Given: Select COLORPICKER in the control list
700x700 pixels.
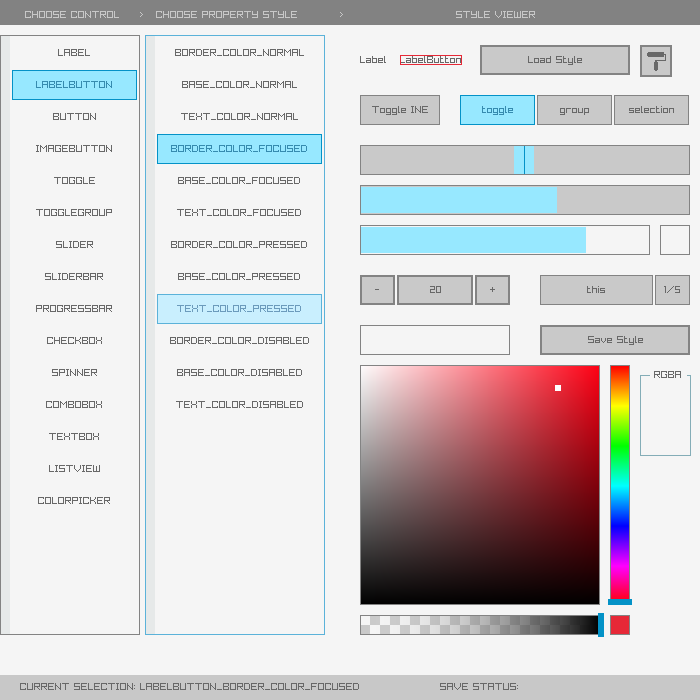Looking at the screenshot, I should 75,501.
